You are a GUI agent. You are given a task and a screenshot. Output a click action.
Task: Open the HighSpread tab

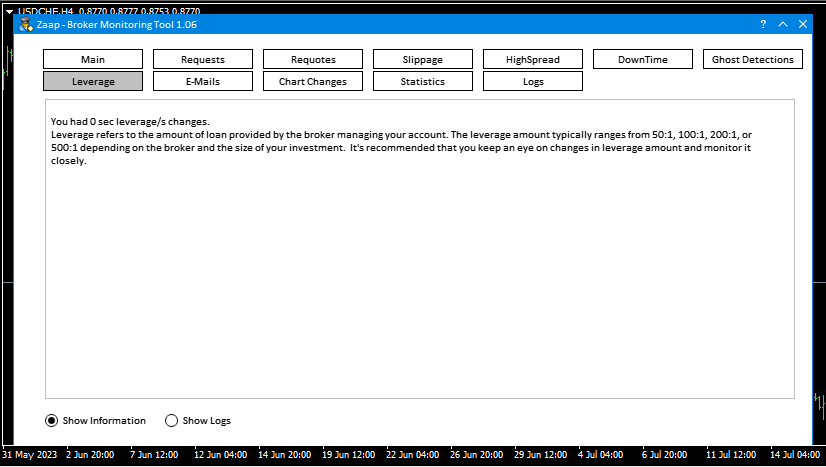[x=533, y=59]
